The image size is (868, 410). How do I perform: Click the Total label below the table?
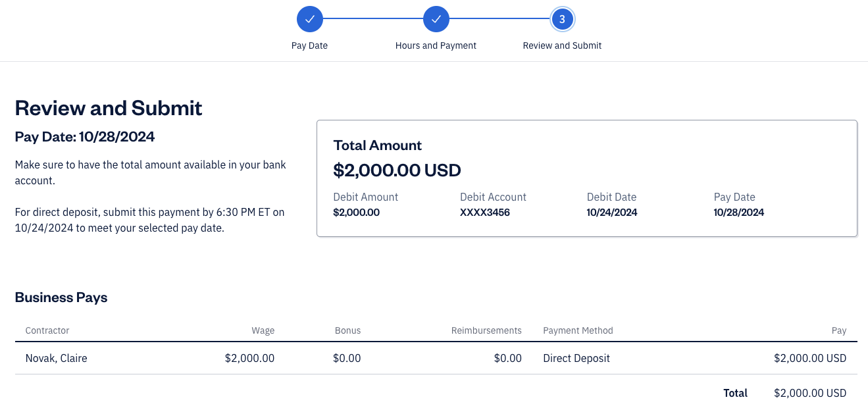[x=735, y=393]
